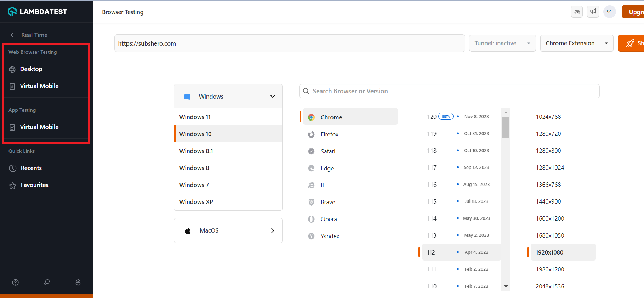Open Recents in Quick Links
This screenshot has width=644, height=298.
tap(31, 168)
